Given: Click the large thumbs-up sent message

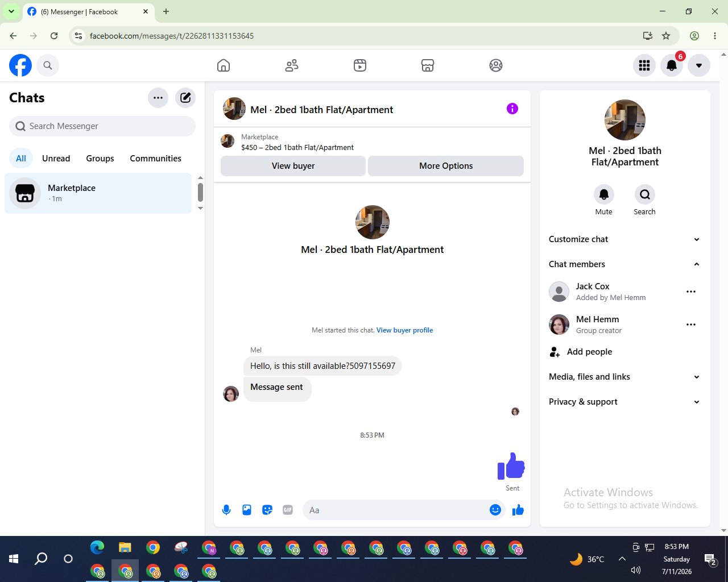Looking at the screenshot, I should click(511, 466).
